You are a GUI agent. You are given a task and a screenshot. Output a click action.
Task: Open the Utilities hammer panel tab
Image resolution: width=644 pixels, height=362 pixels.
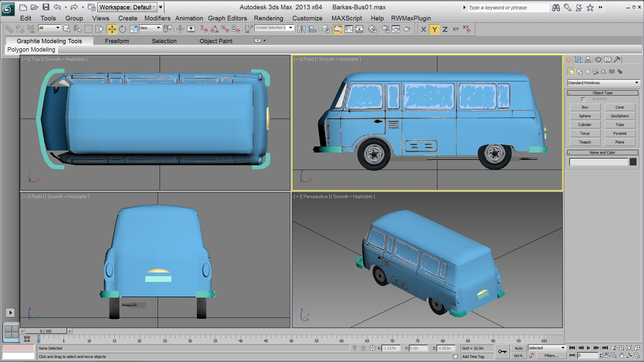click(617, 60)
